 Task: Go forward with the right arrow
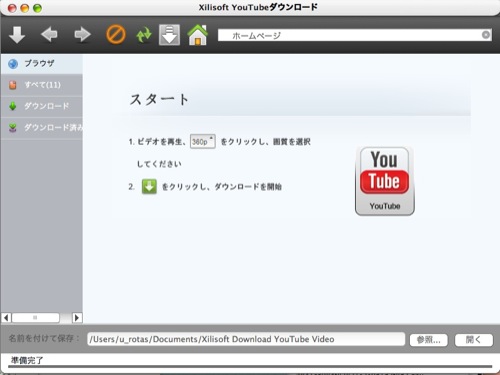click(82, 34)
